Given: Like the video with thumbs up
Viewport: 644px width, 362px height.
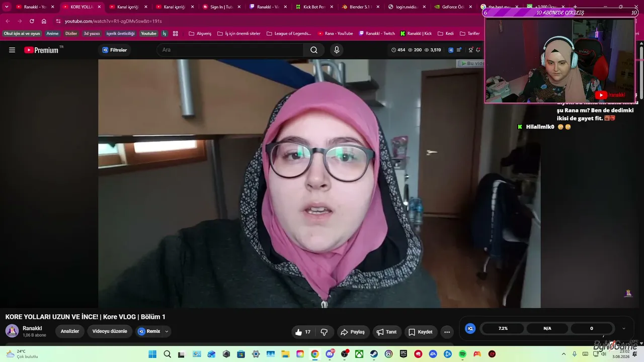Looking at the screenshot, I should (x=303, y=332).
